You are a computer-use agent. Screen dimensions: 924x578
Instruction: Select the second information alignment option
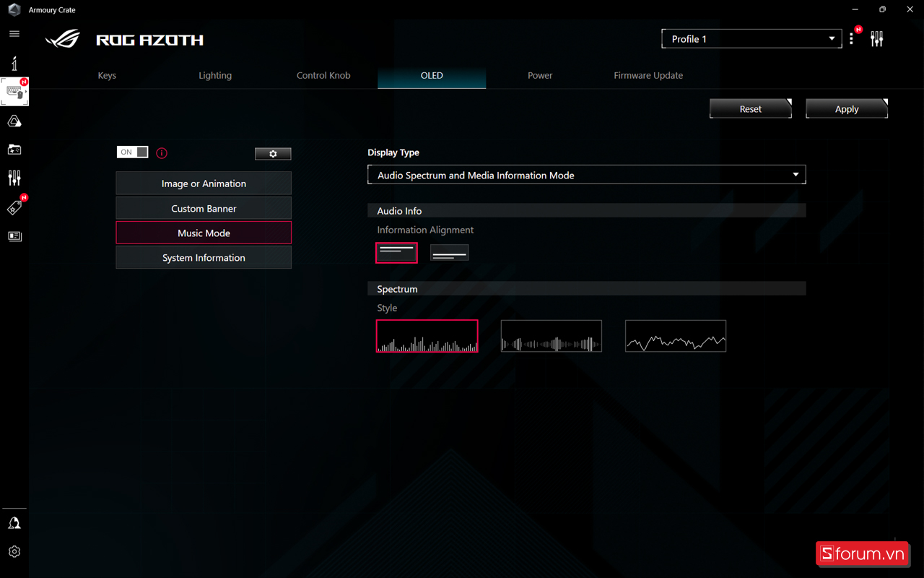click(449, 252)
